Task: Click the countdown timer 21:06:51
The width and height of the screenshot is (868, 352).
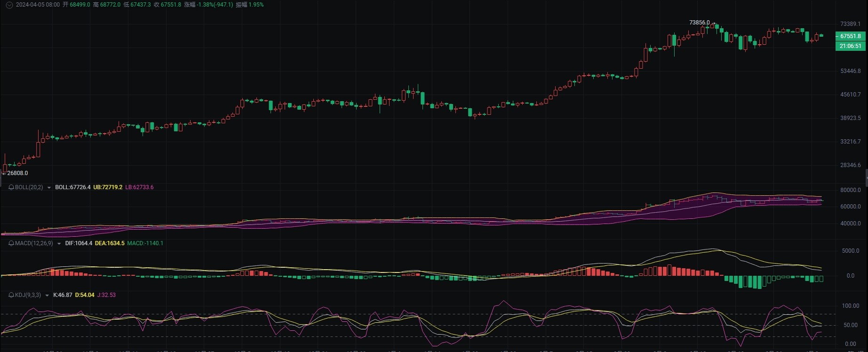Action: (850, 46)
